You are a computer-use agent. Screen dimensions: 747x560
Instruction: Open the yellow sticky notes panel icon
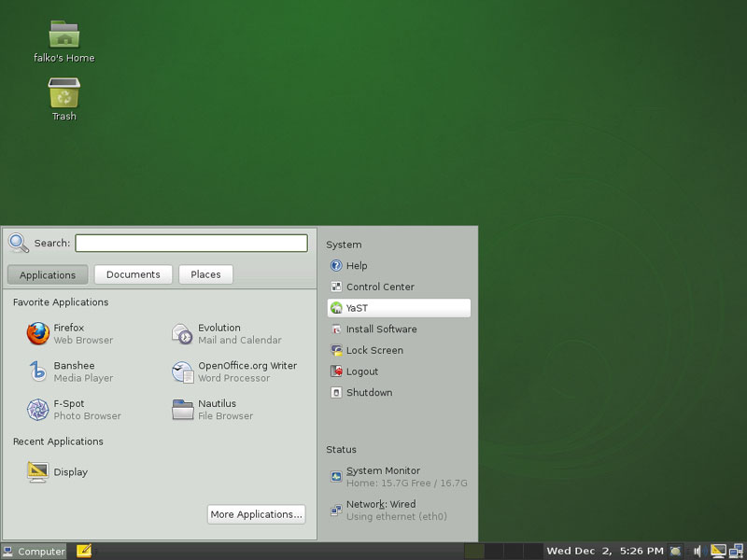[x=84, y=551]
